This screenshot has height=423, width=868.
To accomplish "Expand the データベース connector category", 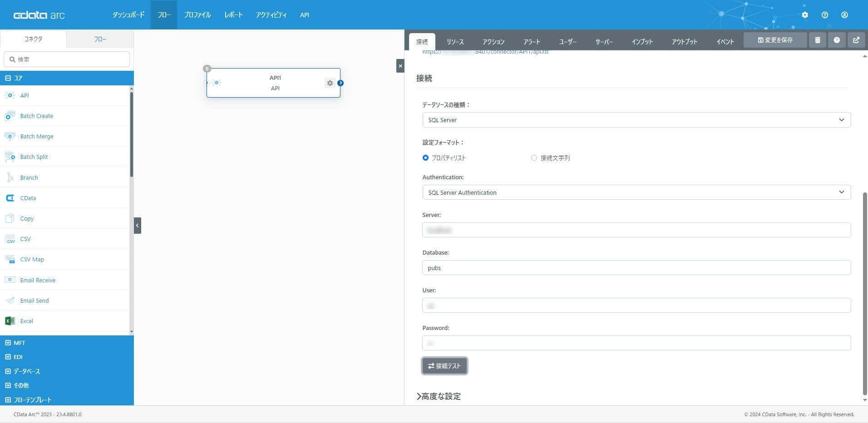I will click(x=67, y=371).
